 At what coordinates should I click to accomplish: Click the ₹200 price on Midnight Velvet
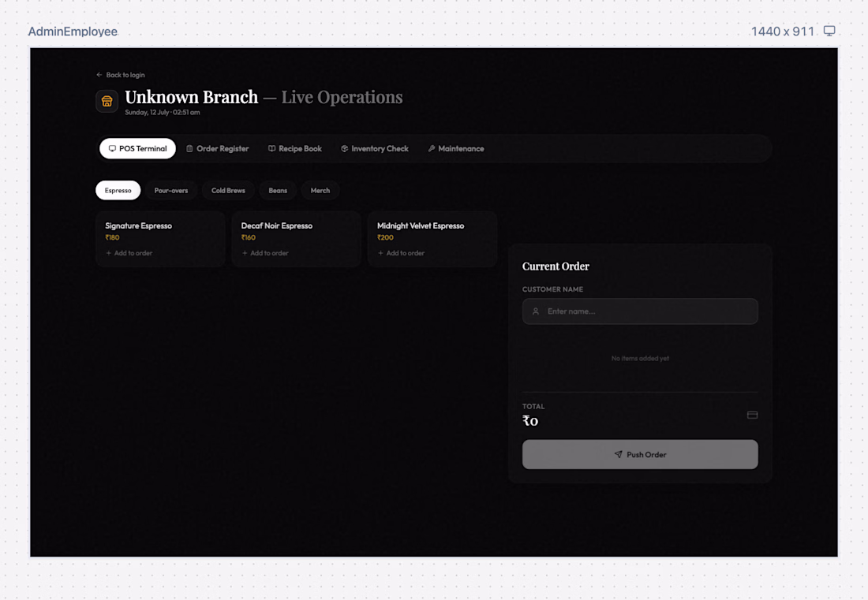pyautogui.click(x=385, y=237)
